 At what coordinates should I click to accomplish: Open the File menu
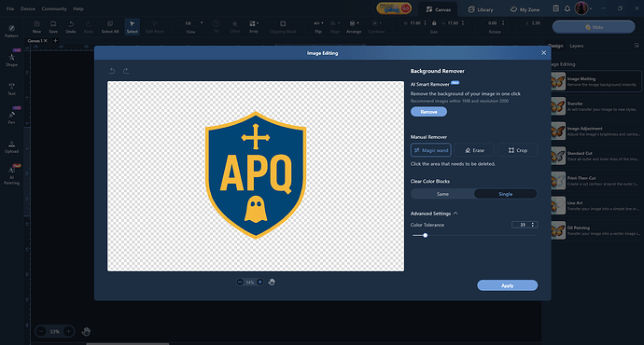coord(10,8)
